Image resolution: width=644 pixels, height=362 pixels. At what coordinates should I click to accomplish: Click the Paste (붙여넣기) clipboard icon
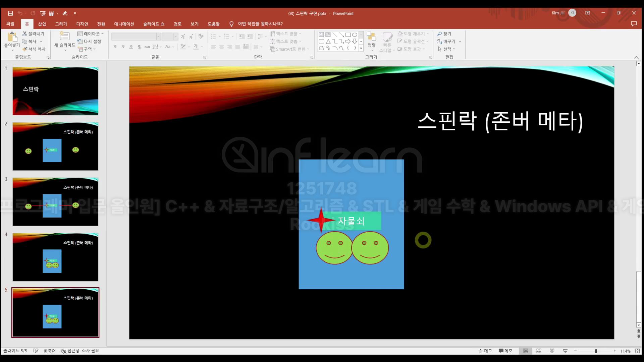click(x=12, y=37)
